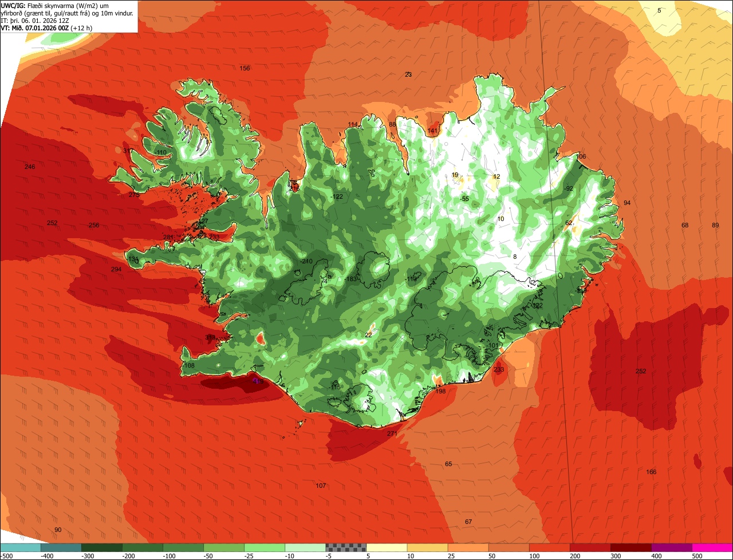Select the dark green -300 legend swatch
The height and width of the screenshot is (560, 733).
[102, 547]
